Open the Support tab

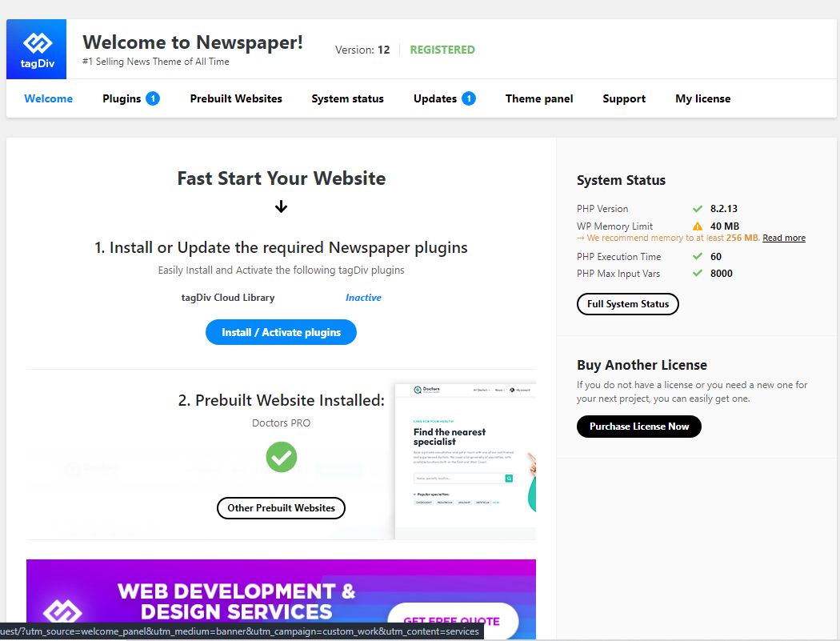pyautogui.click(x=624, y=98)
